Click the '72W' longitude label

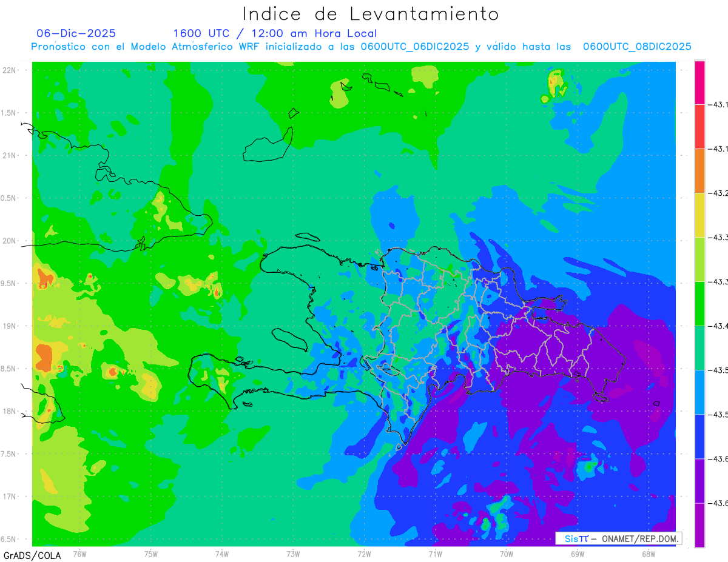pyautogui.click(x=364, y=554)
